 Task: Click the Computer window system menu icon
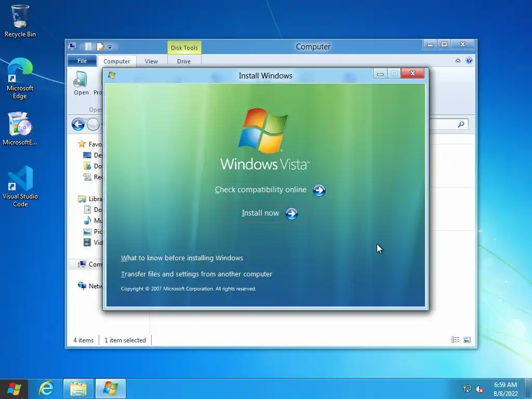tap(72, 46)
